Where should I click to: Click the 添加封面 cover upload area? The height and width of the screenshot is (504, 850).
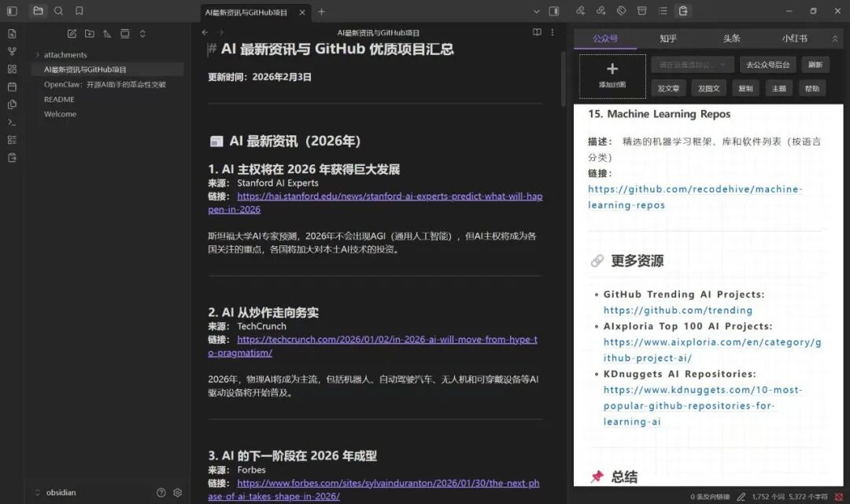coord(612,76)
